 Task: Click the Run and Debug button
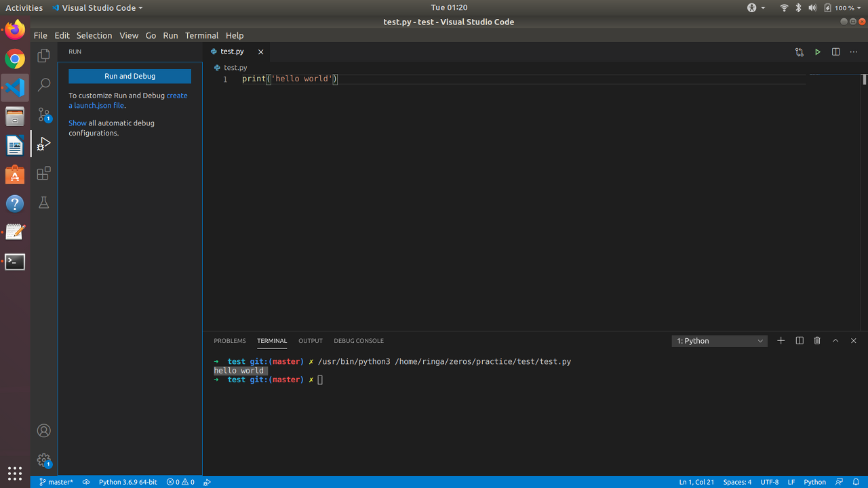click(x=130, y=76)
